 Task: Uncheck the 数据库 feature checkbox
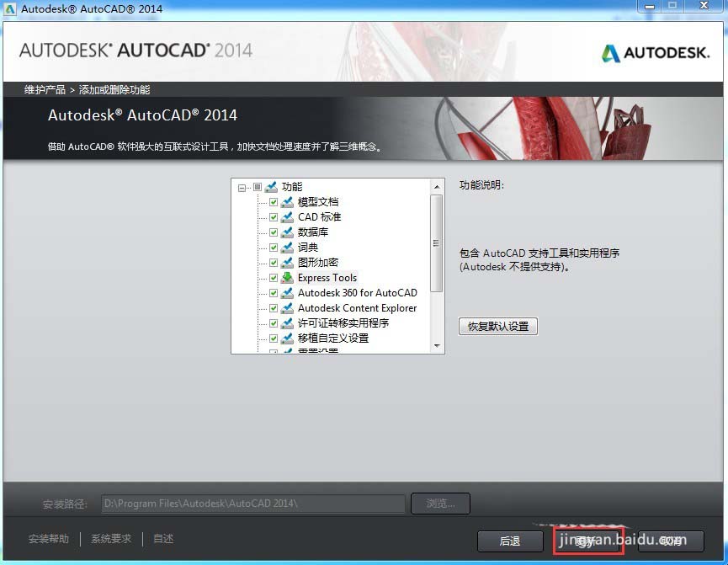click(x=274, y=232)
